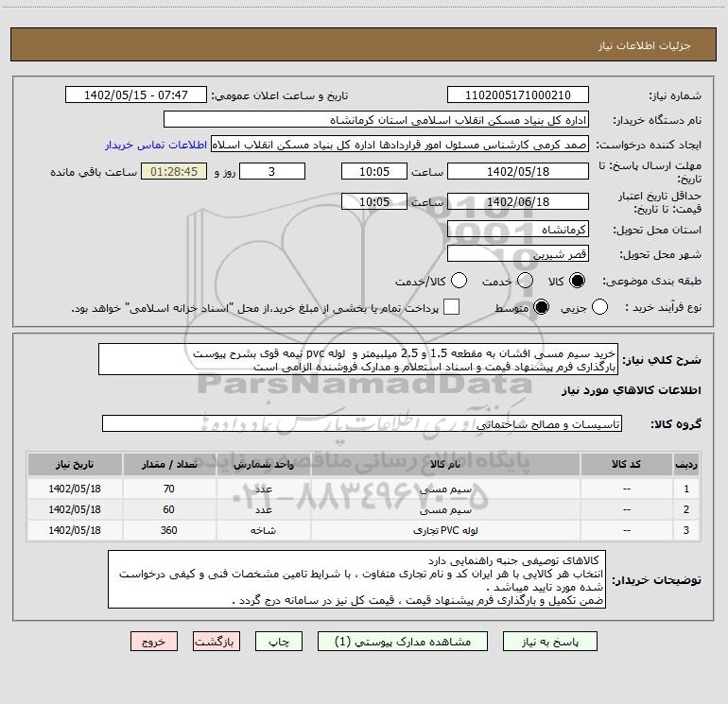Click the کد کالا column header

coord(627,465)
